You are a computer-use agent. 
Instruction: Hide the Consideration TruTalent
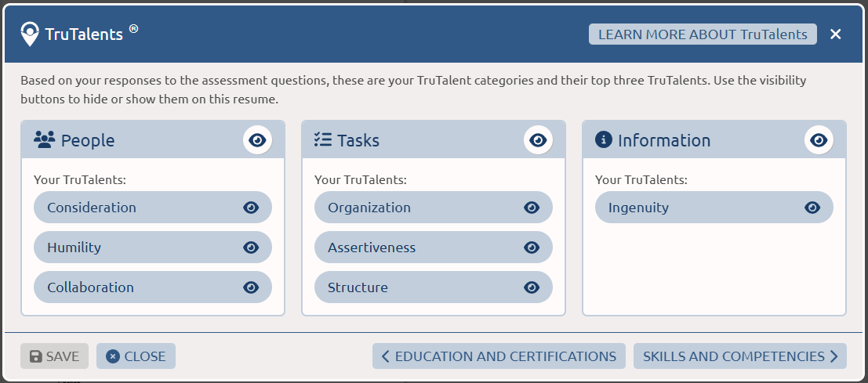click(251, 208)
